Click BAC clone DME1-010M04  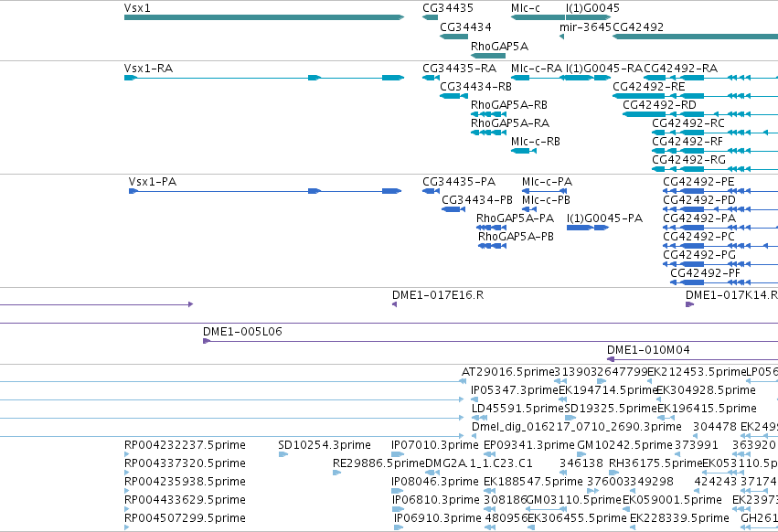(x=692, y=359)
